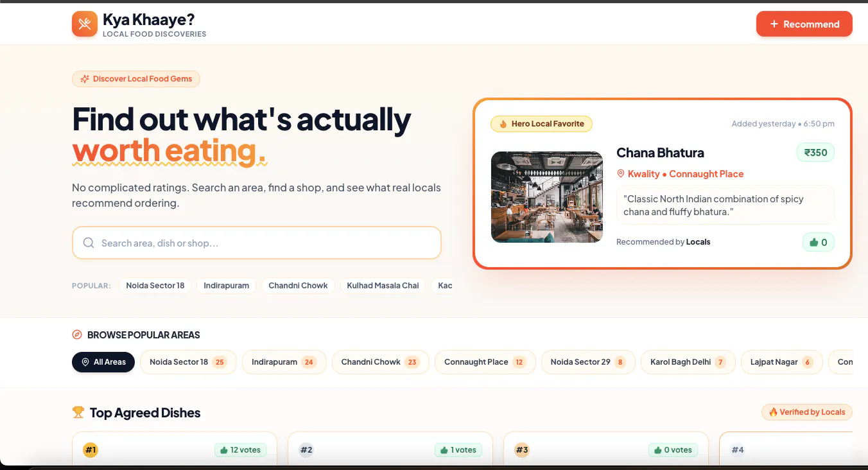The width and height of the screenshot is (868, 470).
Task: Click the thumbs-up icon on 0 votes
Action: 657,450
